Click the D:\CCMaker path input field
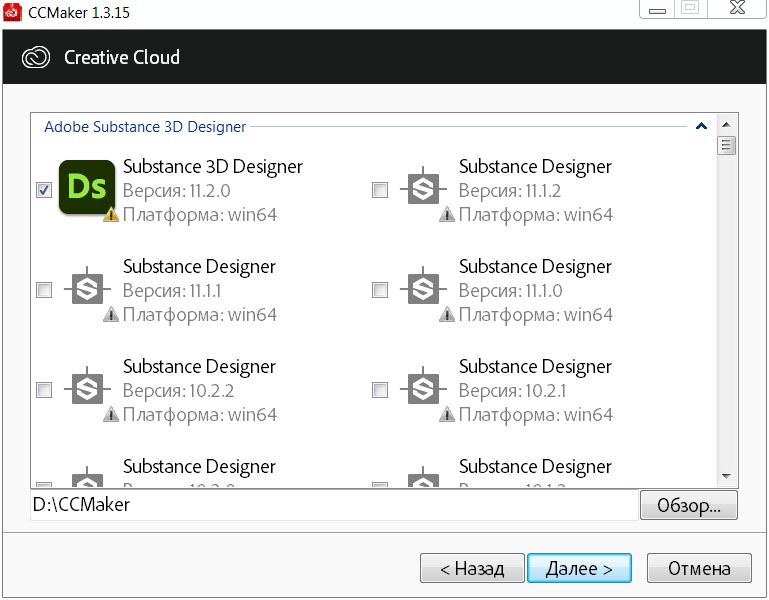 click(334, 505)
